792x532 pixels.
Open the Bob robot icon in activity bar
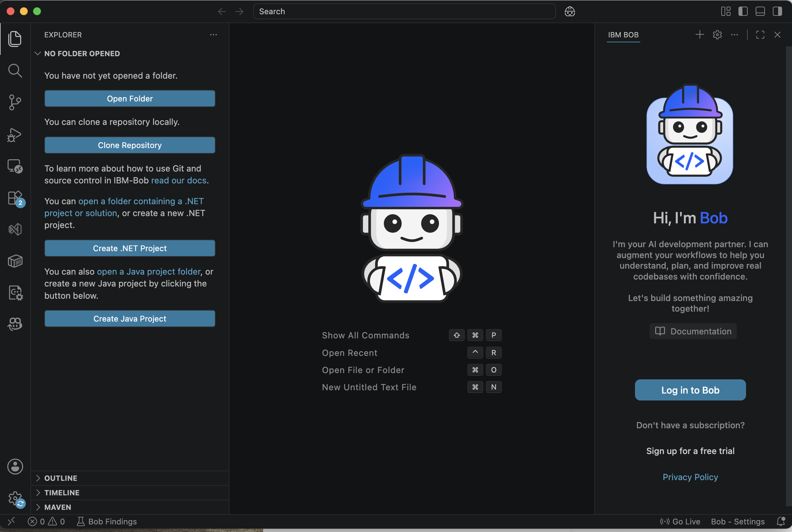[x=15, y=324]
